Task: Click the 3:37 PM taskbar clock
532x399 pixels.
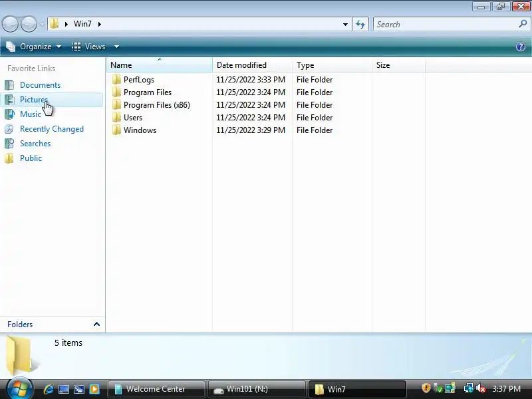Action: click(x=506, y=388)
